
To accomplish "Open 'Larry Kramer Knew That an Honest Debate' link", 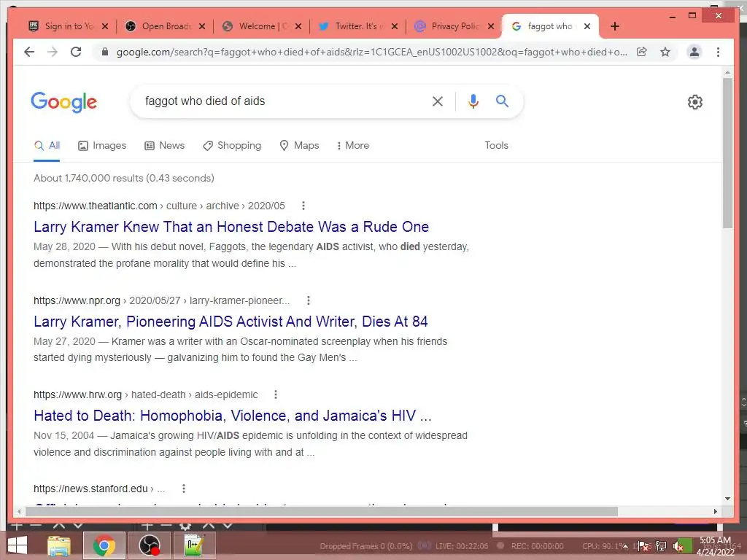I will tap(231, 227).
